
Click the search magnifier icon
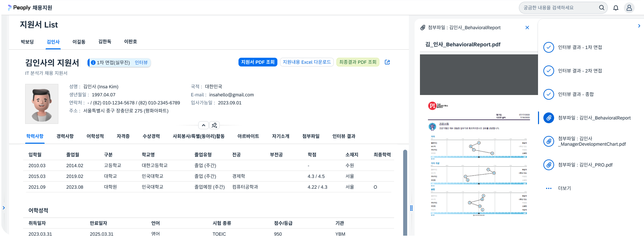(602, 7)
